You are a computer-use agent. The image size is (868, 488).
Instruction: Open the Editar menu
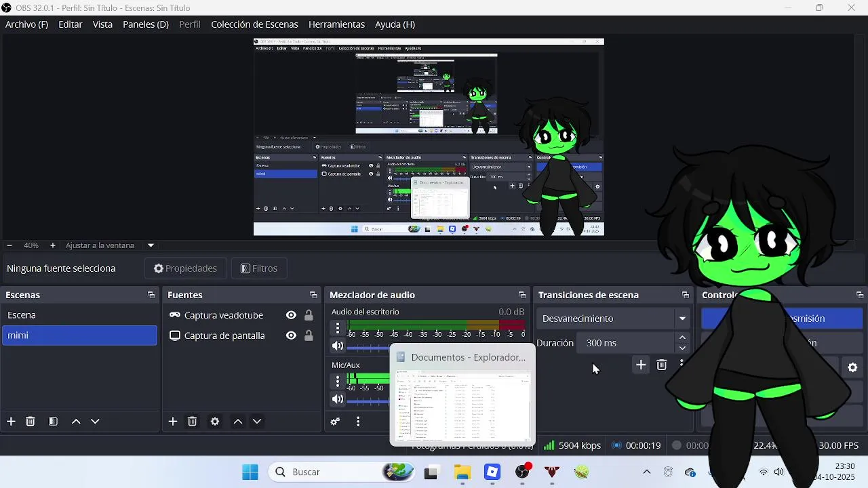tap(71, 24)
